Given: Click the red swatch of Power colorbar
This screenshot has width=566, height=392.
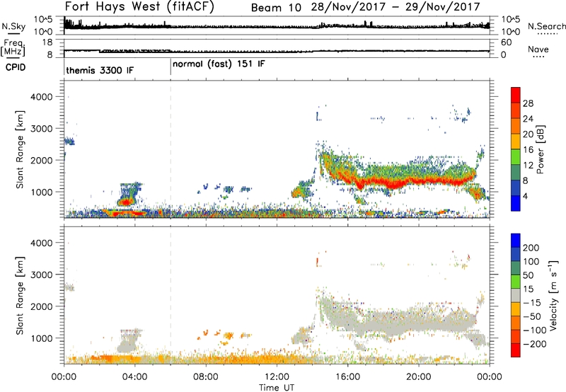Looking at the screenshot, I should (516, 95).
